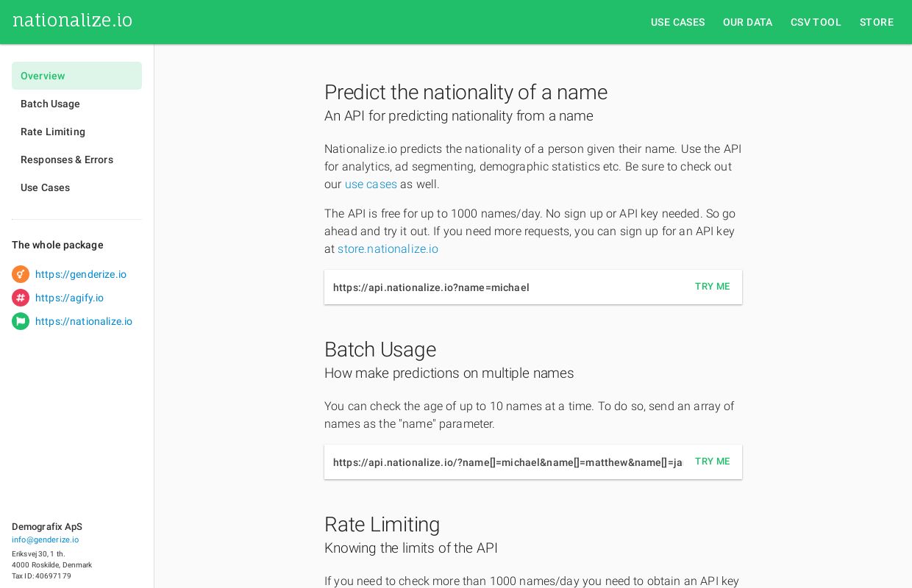The height and width of the screenshot is (588, 912).
Task: Follow the https://agify.io link
Action: (69, 298)
